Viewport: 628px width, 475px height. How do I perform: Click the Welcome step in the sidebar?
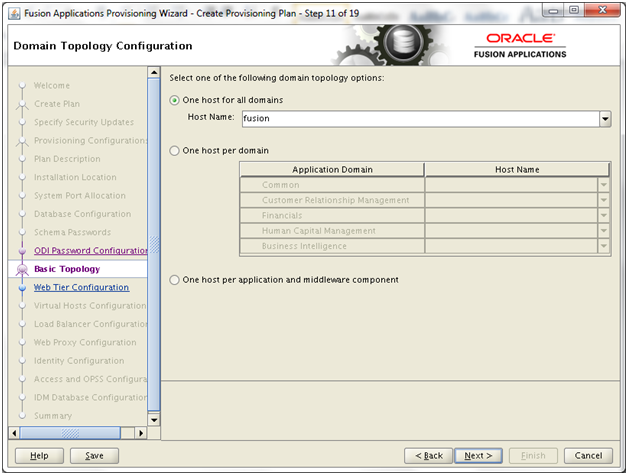coord(52,86)
